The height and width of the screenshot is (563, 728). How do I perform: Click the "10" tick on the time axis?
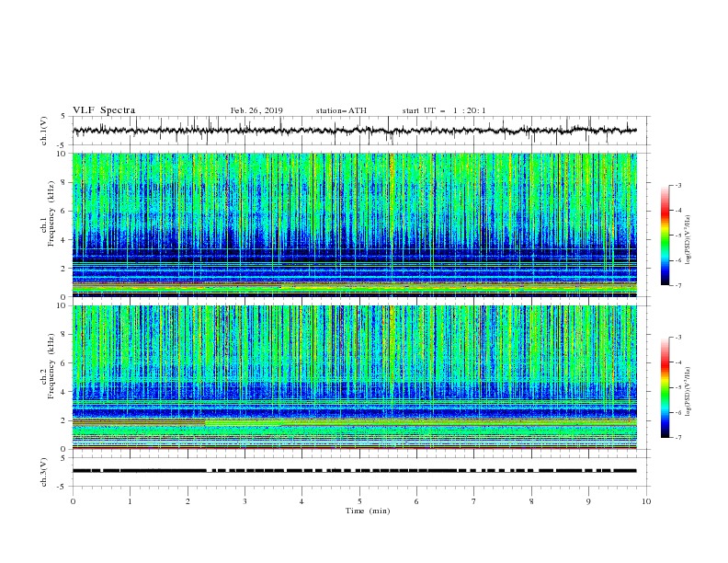point(646,501)
